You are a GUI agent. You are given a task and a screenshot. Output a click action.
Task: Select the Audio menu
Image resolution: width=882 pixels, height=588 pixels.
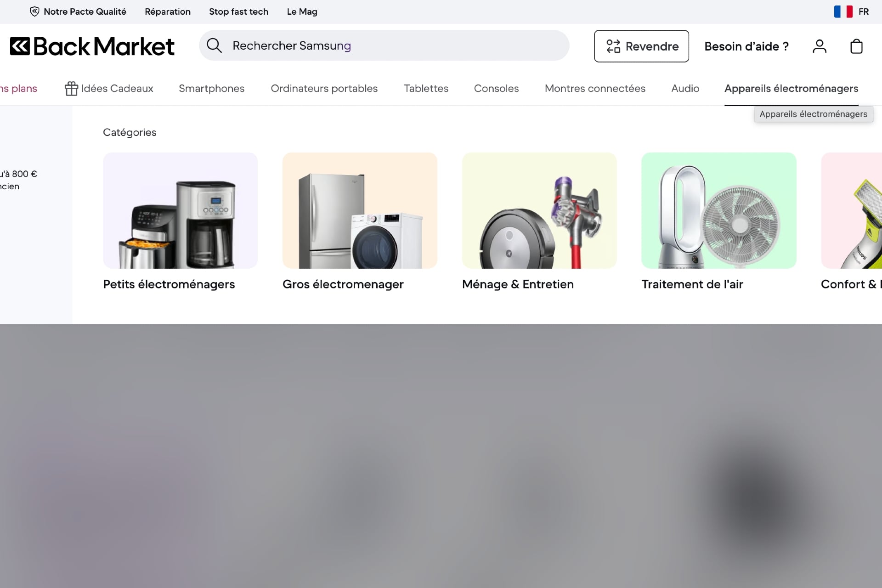point(685,88)
